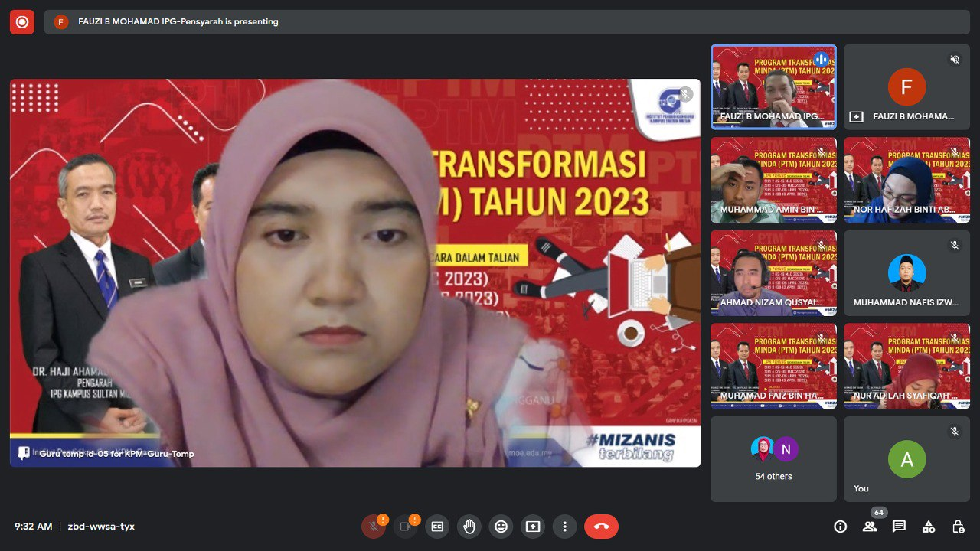The height and width of the screenshot is (551, 980).
Task: Select Muhammad Nafis Izw tile
Action: click(x=906, y=273)
